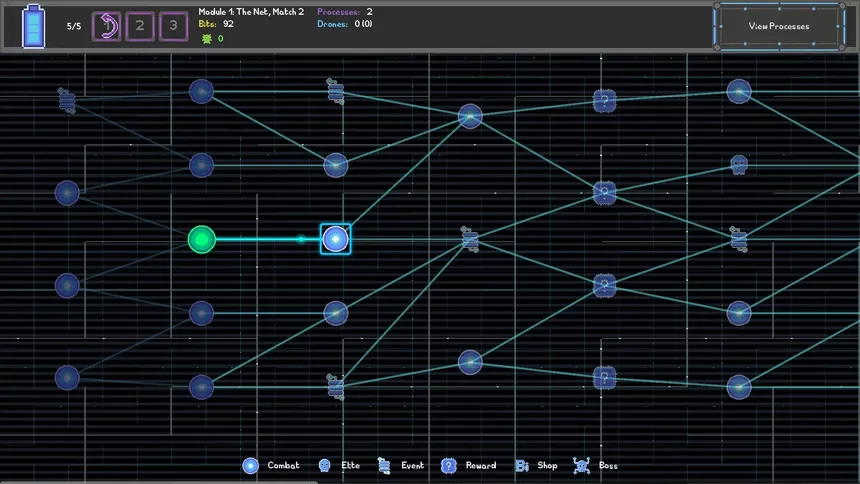Click the blue battery energy icon

(33, 26)
